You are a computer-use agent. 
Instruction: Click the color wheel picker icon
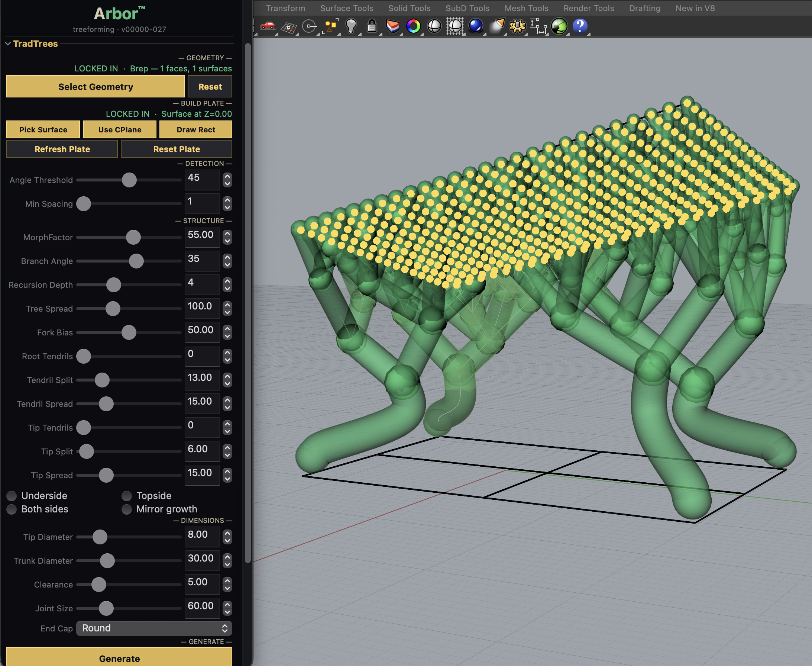point(414,26)
